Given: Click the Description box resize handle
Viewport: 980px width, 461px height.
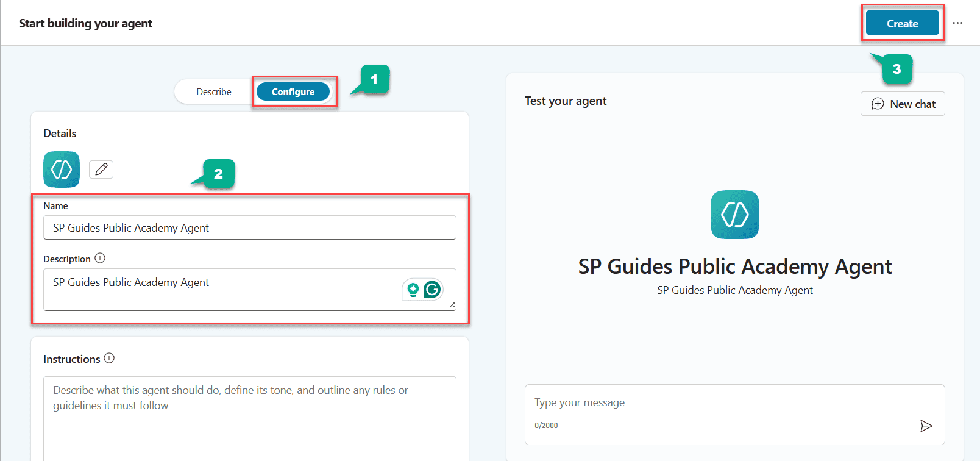Looking at the screenshot, I should click(452, 305).
